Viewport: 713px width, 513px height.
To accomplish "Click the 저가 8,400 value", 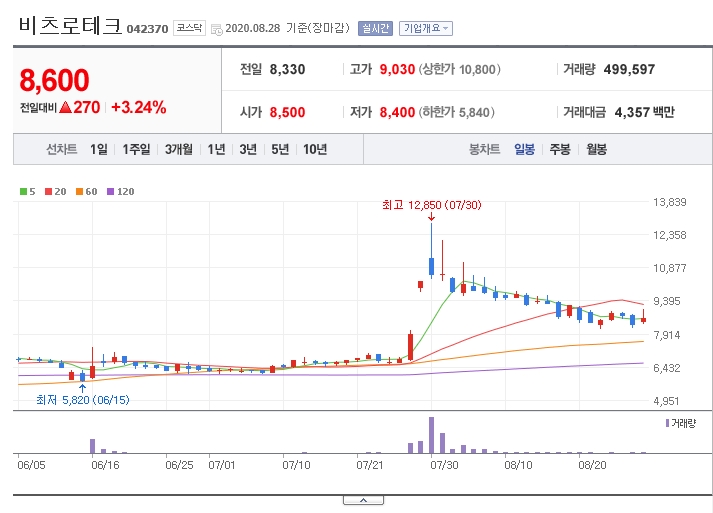I will [397, 112].
